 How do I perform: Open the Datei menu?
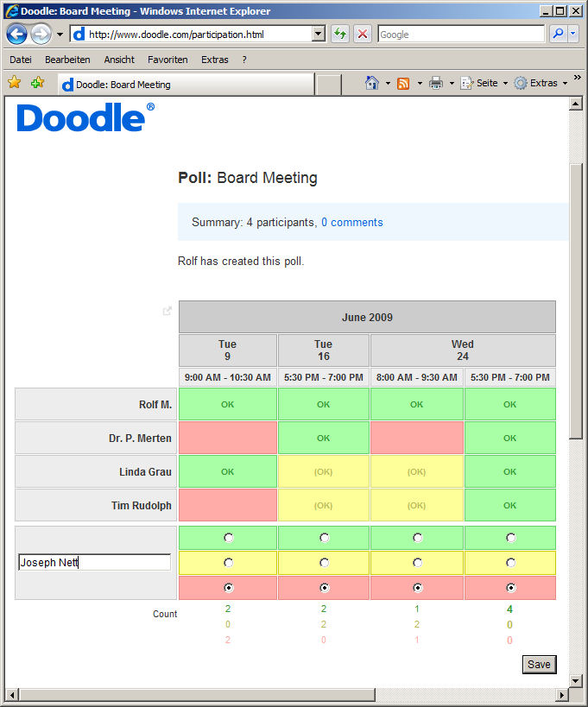(21, 60)
